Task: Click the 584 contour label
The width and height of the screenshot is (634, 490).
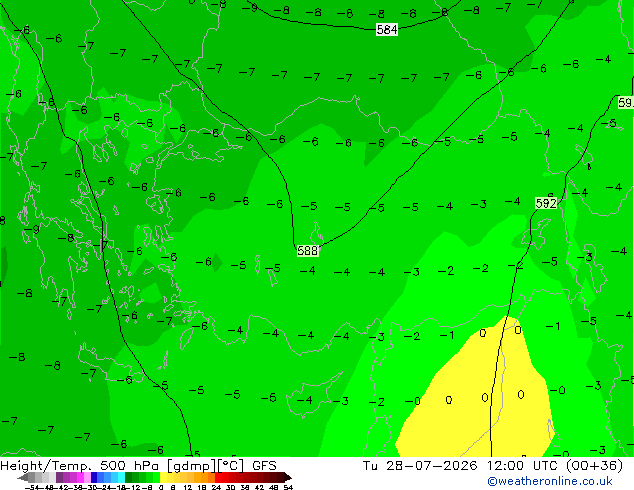Action: click(387, 30)
